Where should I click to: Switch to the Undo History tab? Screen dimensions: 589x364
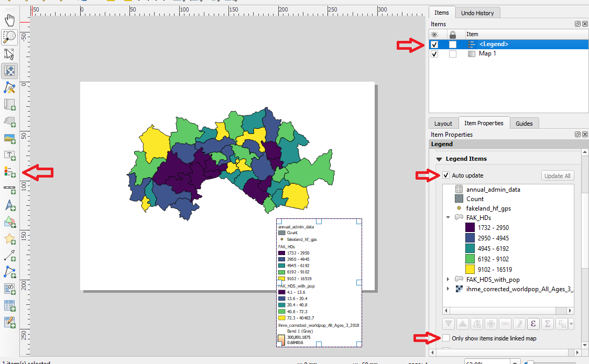[477, 13]
